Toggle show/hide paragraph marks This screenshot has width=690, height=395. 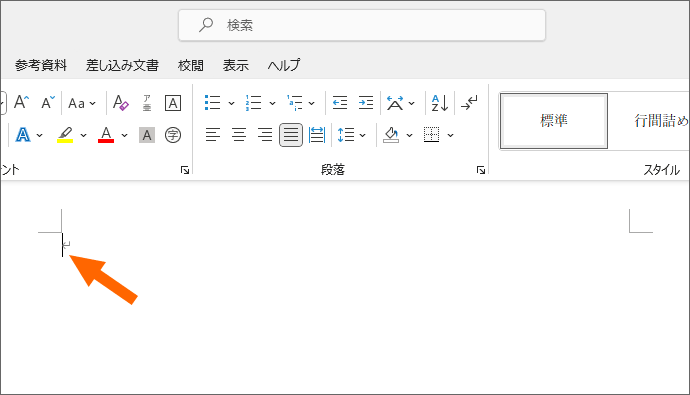469,103
